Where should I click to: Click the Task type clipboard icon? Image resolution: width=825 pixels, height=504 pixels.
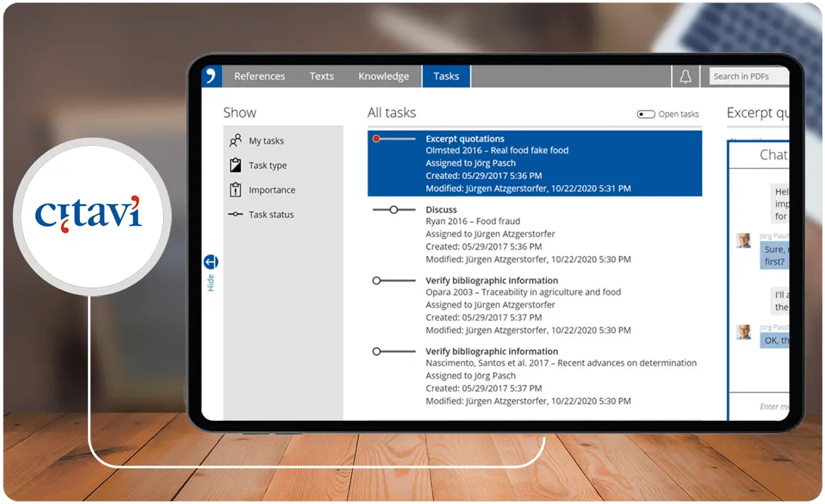point(236,165)
